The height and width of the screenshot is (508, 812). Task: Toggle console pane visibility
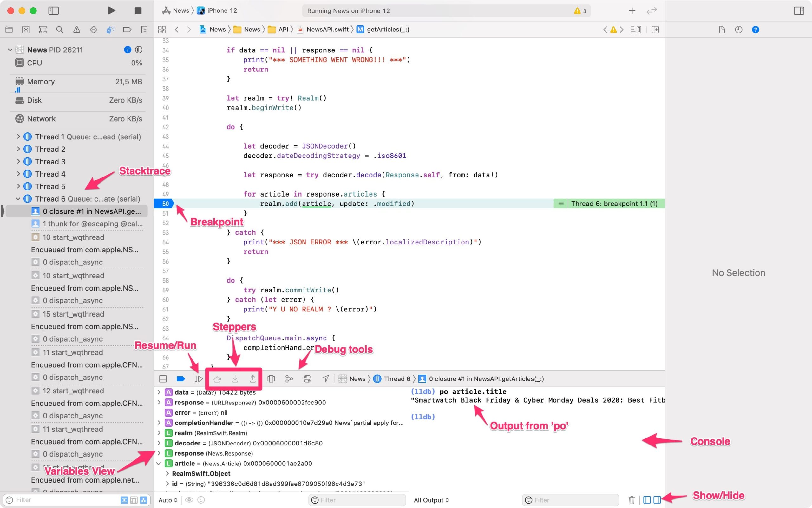tap(657, 500)
